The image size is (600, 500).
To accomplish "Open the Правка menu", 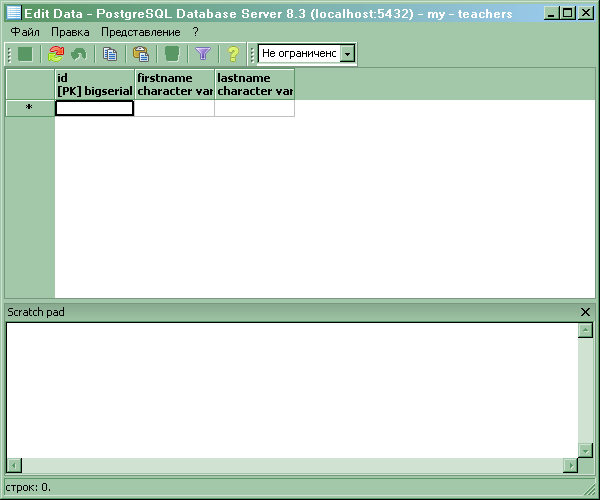I will tap(70, 32).
